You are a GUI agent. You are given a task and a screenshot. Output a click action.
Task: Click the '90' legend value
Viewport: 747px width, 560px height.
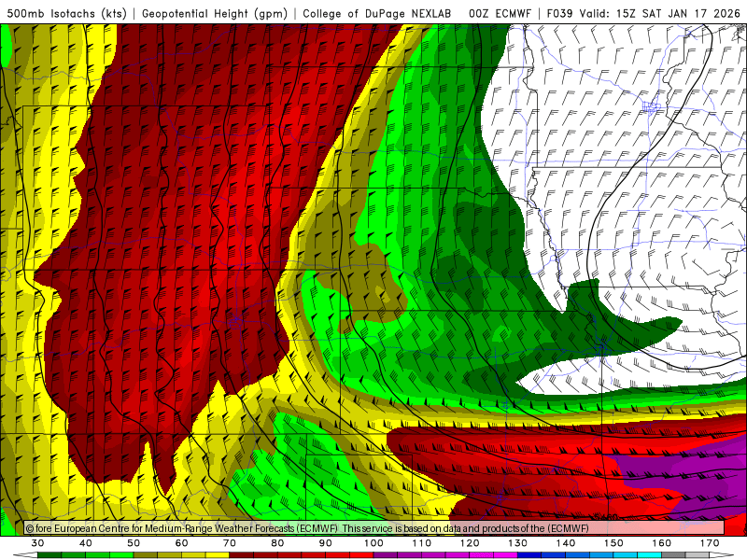click(326, 543)
